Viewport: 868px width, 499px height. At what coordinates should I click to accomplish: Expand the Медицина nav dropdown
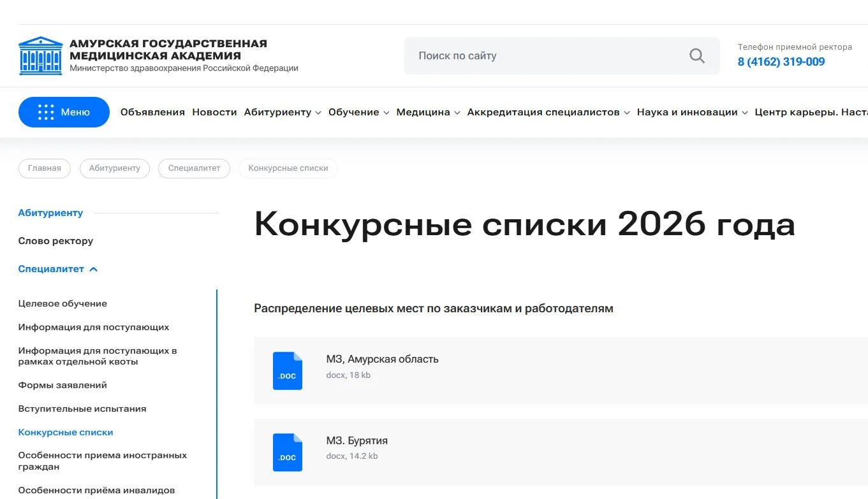tap(428, 112)
